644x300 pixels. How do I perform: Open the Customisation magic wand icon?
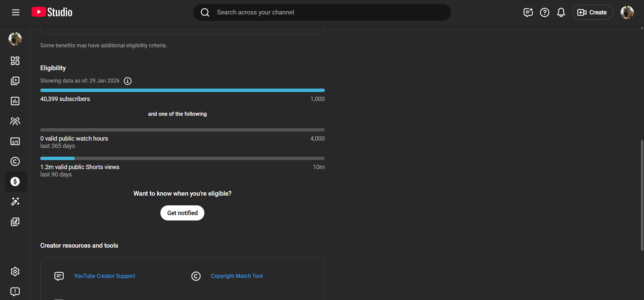click(15, 201)
